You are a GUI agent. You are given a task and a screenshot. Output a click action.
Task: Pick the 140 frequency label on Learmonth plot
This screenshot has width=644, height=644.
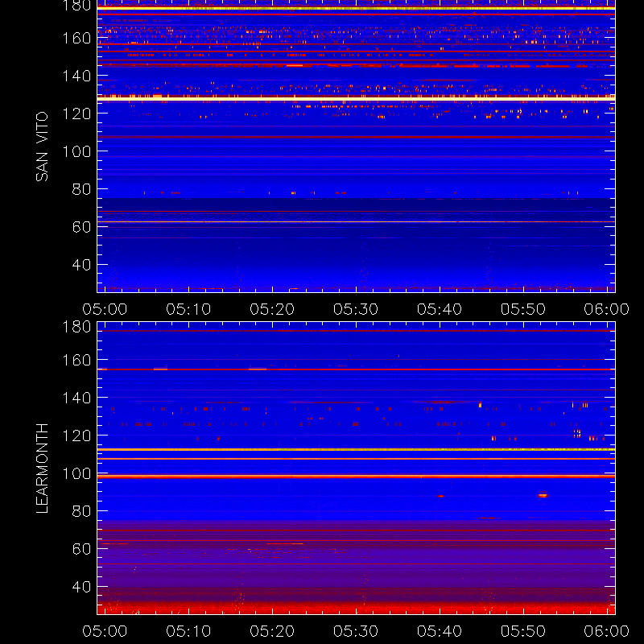76,398
